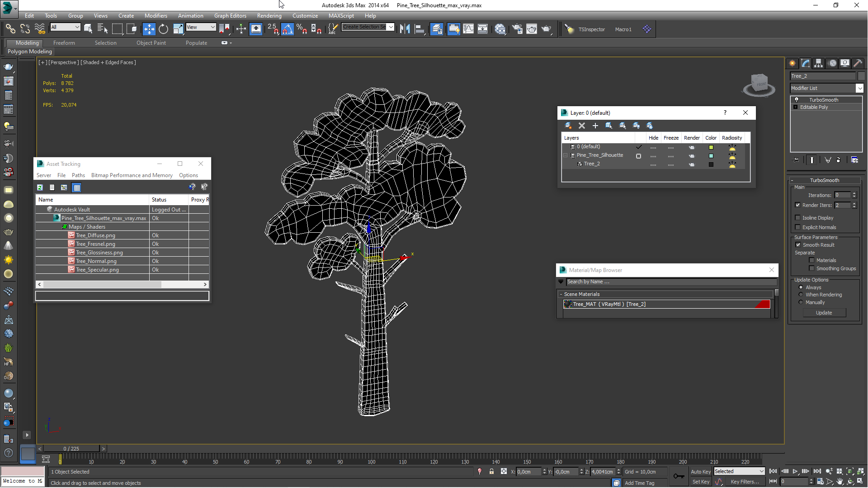Click Pin Stack icon below modifier stack
Image resolution: width=868 pixels, height=488 pixels.
pos(796,160)
